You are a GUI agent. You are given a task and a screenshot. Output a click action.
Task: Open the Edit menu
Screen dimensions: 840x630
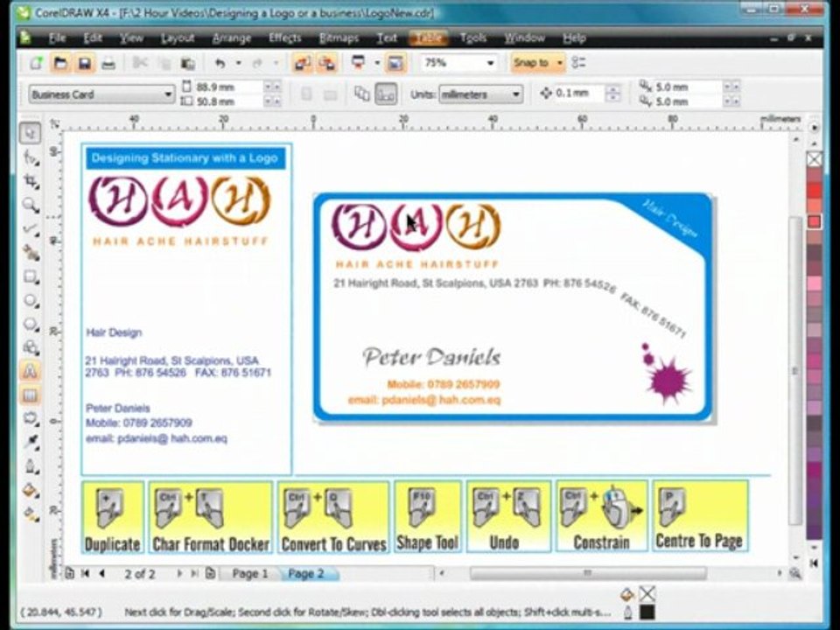[x=93, y=38]
